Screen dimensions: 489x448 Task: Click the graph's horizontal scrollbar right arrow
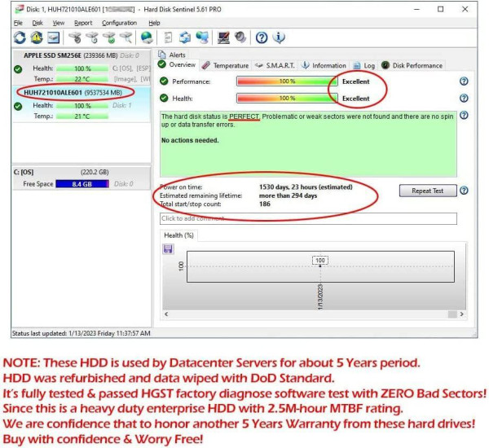[x=464, y=314]
